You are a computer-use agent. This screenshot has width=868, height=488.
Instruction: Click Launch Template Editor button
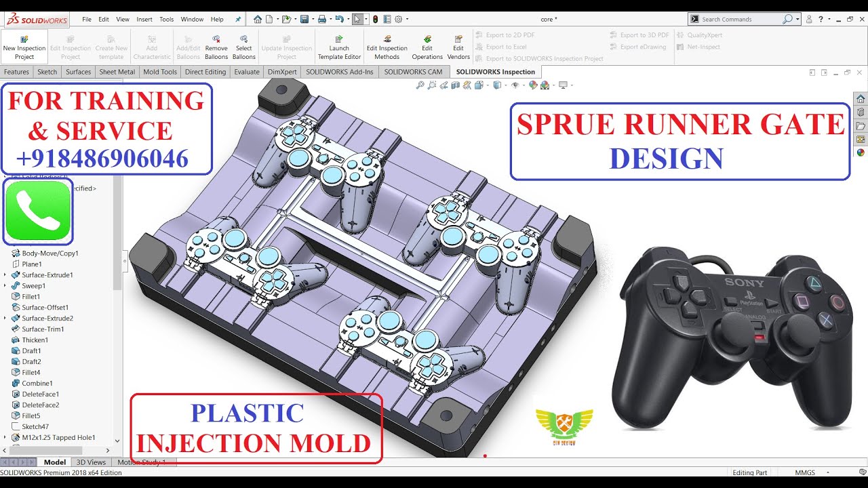point(339,47)
